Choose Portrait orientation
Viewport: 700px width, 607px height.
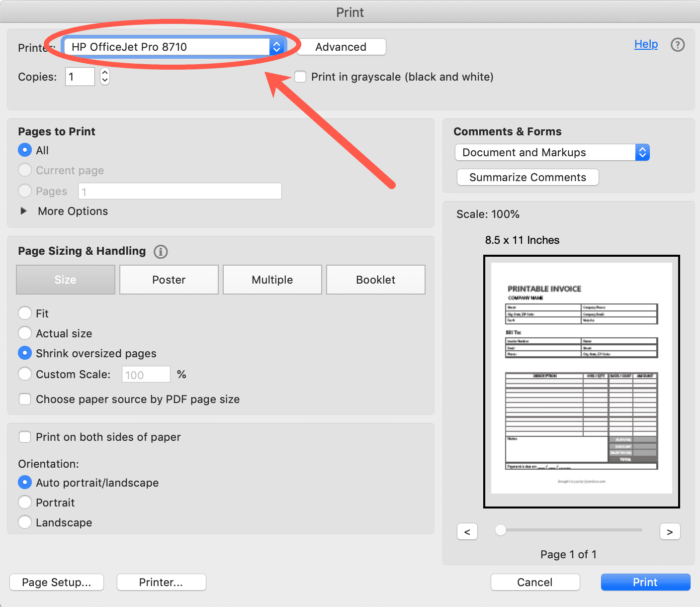pyautogui.click(x=25, y=502)
